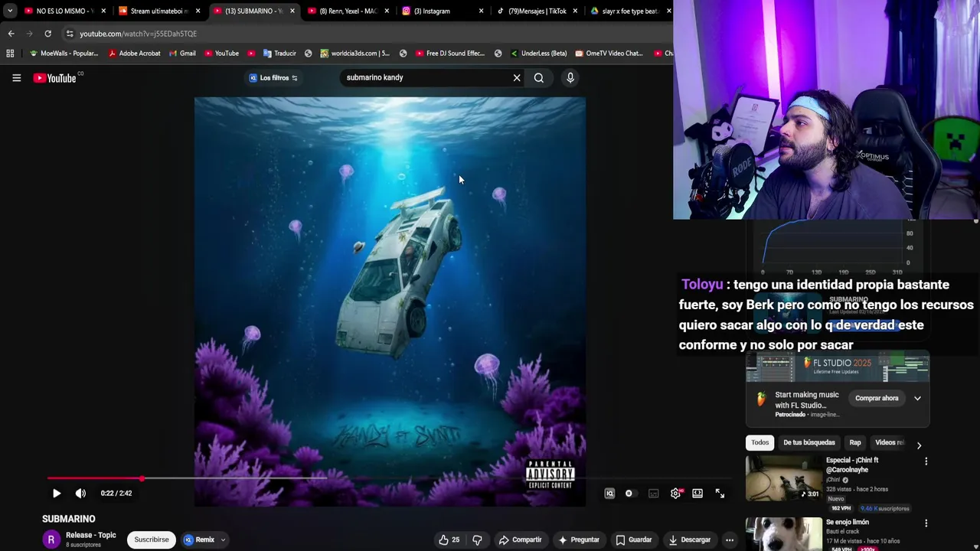The width and height of the screenshot is (980, 551).
Task: Open Especial ¡Chin! video thumbnail
Action: [x=784, y=478]
